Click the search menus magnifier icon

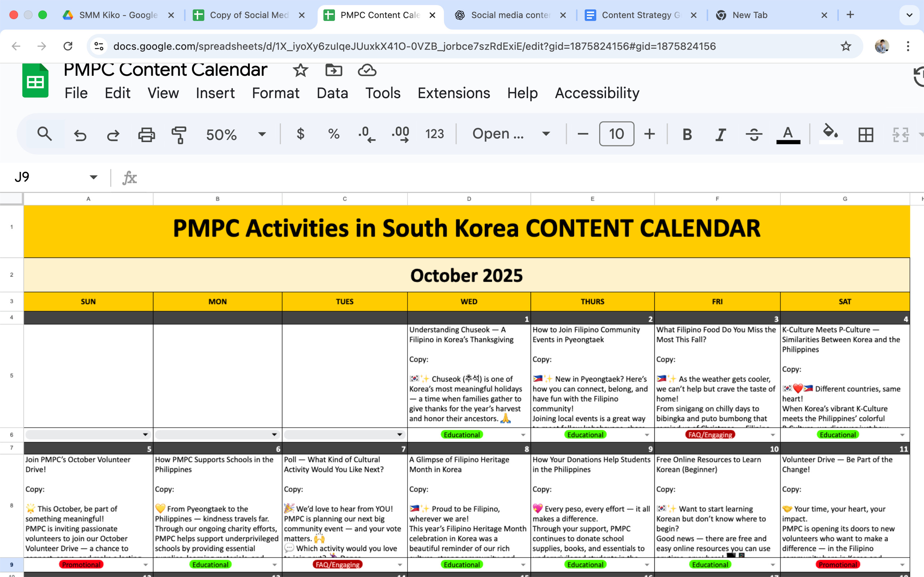click(45, 134)
